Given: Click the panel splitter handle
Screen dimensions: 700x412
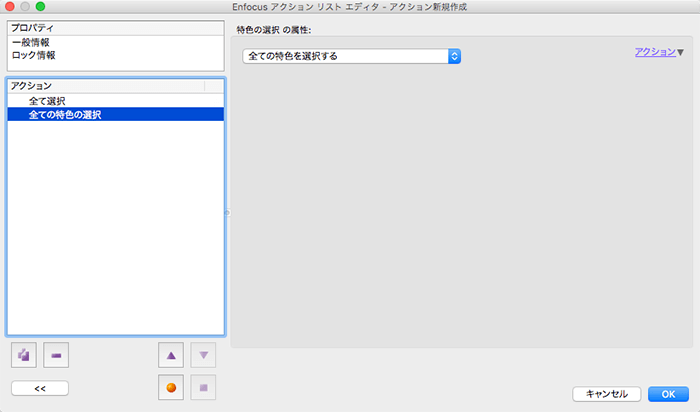Looking at the screenshot, I should coord(228,213).
